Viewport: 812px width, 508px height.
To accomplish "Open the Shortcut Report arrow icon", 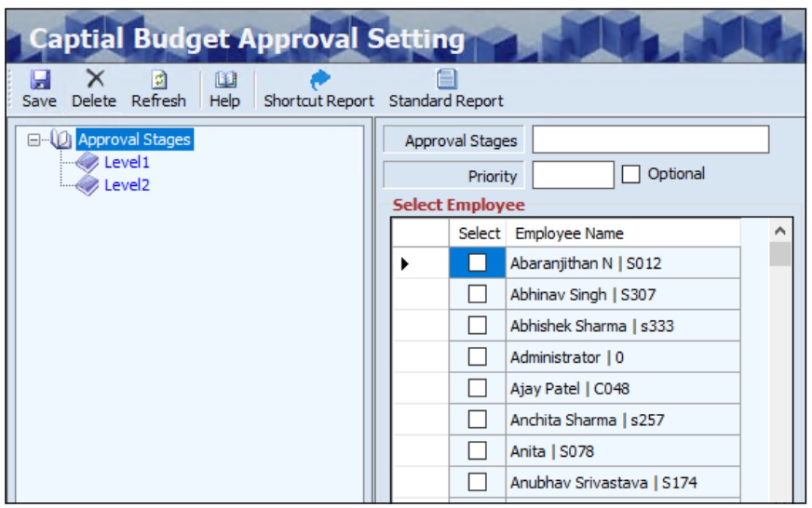I will click(x=318, y=80).
